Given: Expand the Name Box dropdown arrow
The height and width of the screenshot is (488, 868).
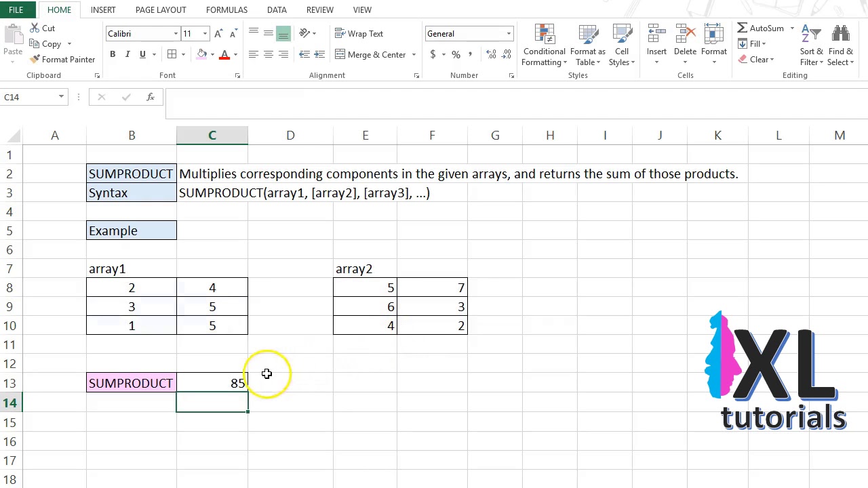Looking at the screenshot, I should 61,97.
